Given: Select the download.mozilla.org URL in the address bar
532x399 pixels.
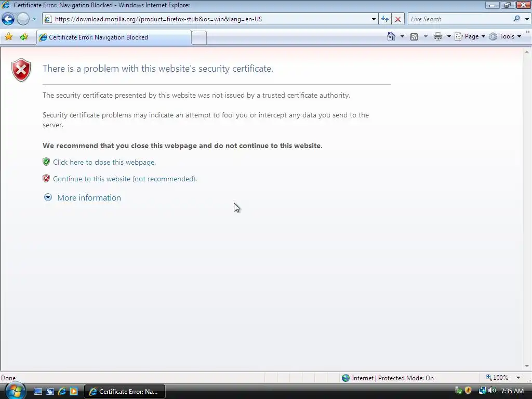Looking at the screenshot, I should pyautogui.click(x=158, y=19).
